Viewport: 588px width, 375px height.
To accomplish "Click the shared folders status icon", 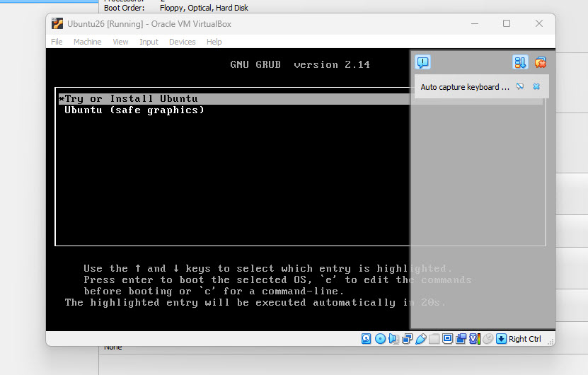I will click(434, 339).
